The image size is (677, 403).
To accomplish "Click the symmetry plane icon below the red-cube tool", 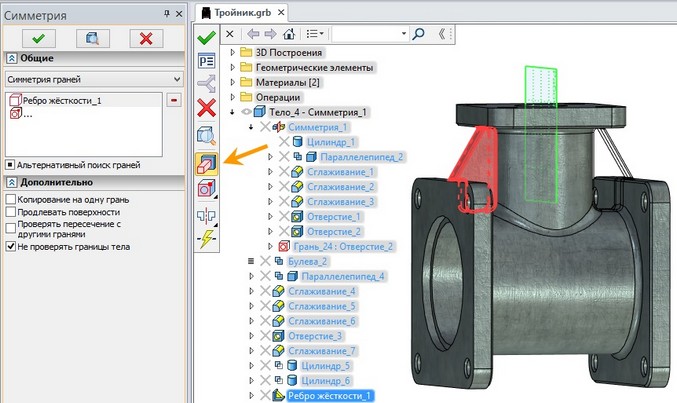I will coord(207,213).
